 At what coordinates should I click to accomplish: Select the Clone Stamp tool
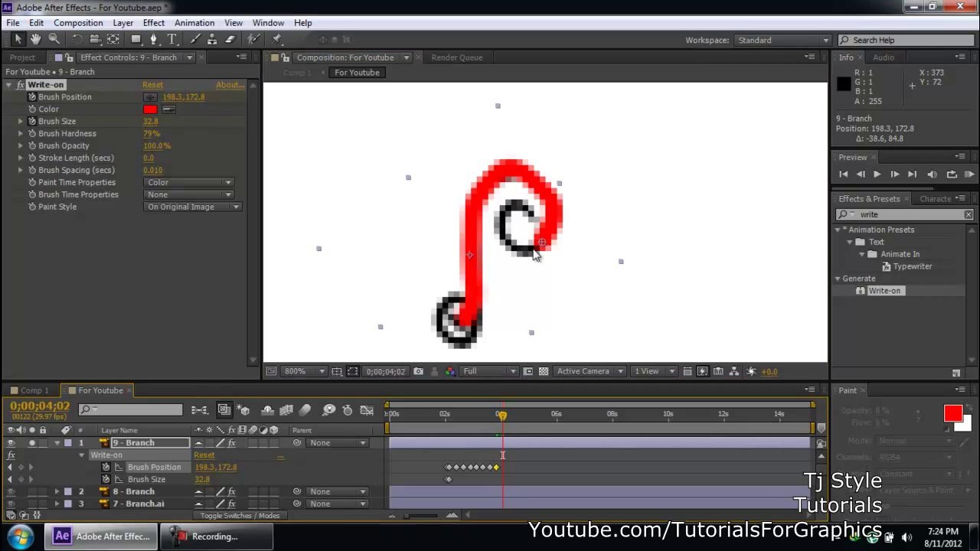(212, 39)
